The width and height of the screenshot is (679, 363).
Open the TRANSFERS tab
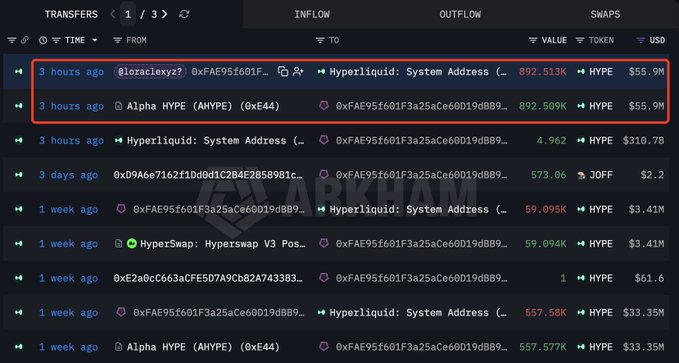[x=71, y=14]
